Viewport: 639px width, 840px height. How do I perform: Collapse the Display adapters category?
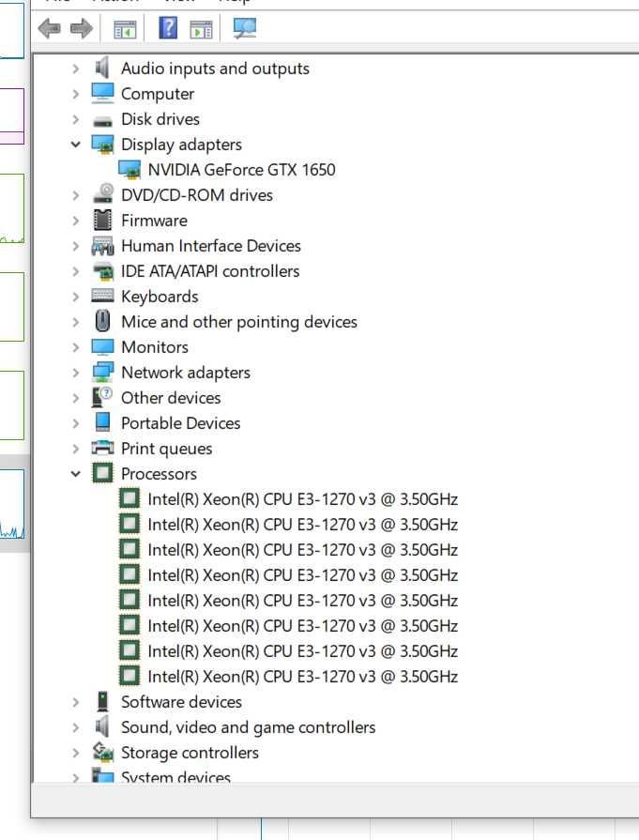tap(75, 145)
